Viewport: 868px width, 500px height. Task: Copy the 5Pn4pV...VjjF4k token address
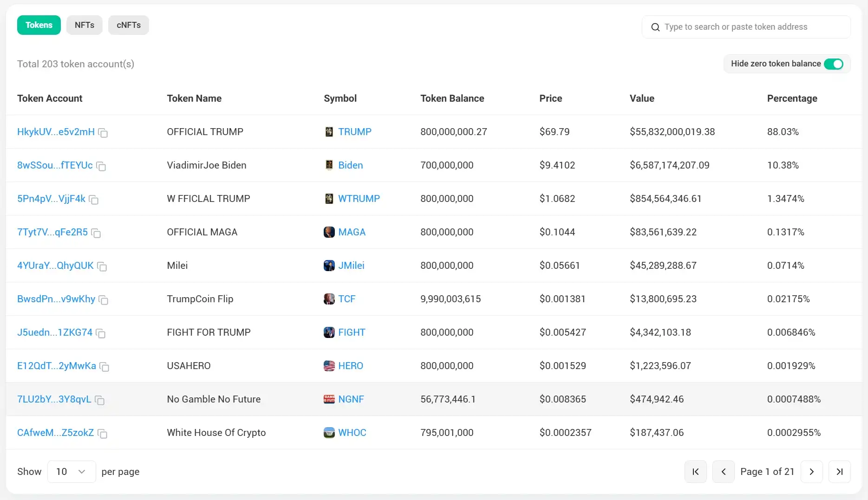(x=94, y=200)
